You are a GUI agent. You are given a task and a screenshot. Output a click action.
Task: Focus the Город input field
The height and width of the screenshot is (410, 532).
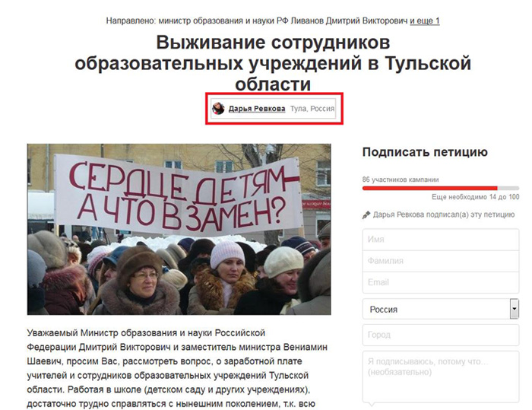click(441, 335)
